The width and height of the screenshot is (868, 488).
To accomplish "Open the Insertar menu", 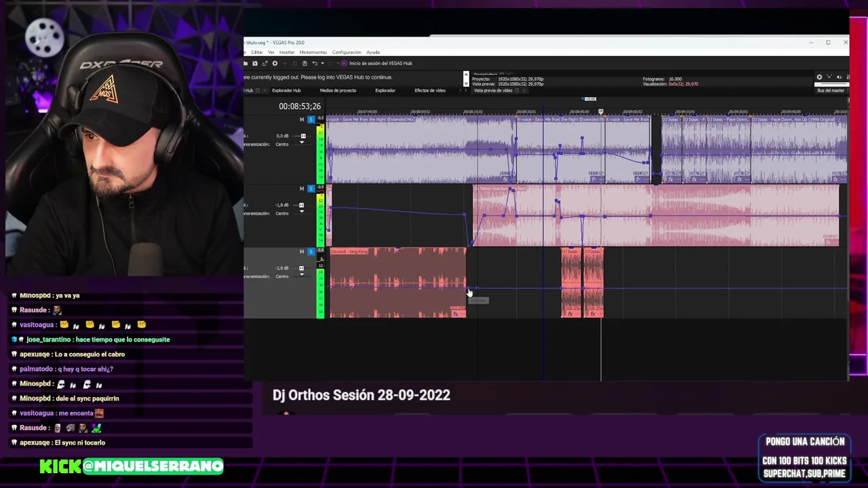I will click(287, 52).
